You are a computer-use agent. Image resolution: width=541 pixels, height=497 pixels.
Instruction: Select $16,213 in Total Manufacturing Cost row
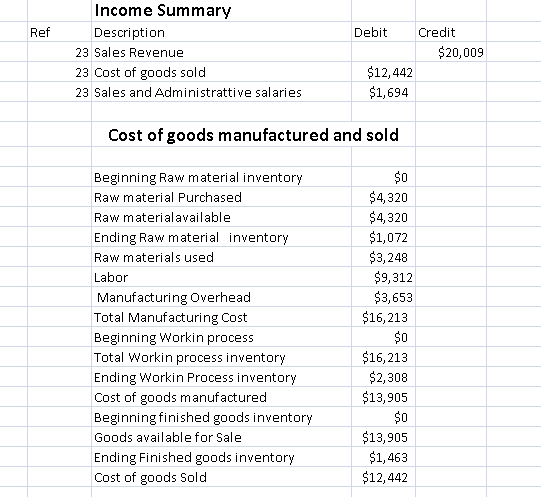[383, 317]
